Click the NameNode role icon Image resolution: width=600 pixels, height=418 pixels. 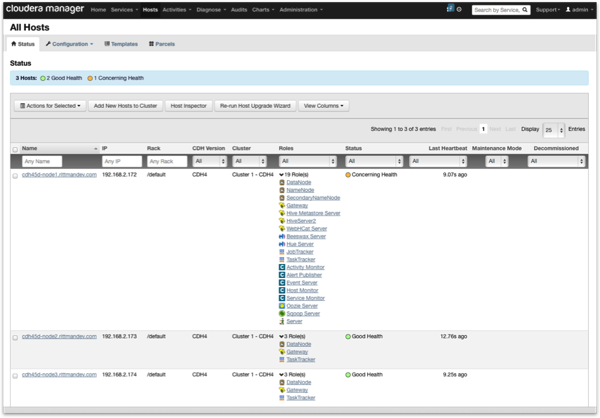pos(282,190)
